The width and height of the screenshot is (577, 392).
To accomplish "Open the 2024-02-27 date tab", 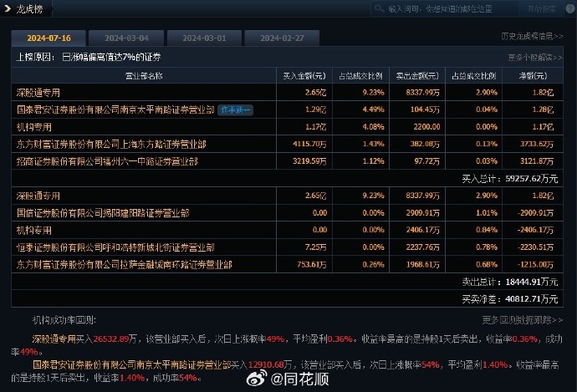I will pos(282,38).
